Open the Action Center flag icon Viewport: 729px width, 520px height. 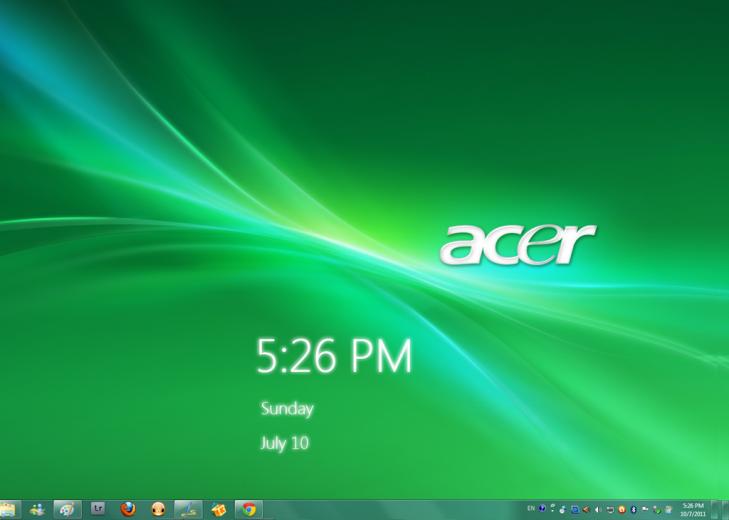(645, 509)
